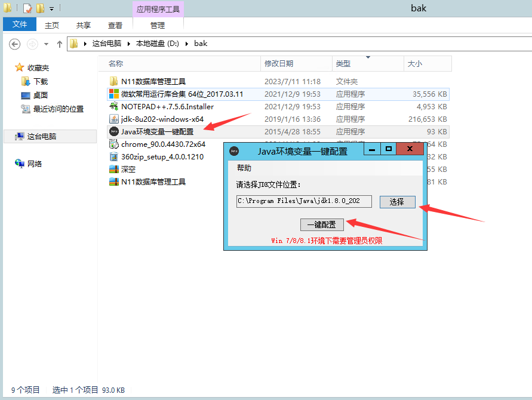
Task: Click the 选择 button to browse JDK location
Action: (398, 202)
